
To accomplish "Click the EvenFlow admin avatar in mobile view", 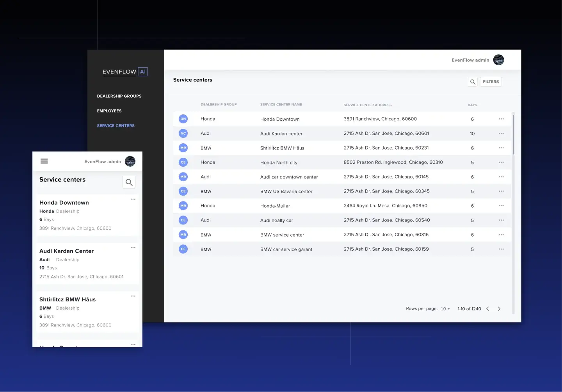I will 130,161.
